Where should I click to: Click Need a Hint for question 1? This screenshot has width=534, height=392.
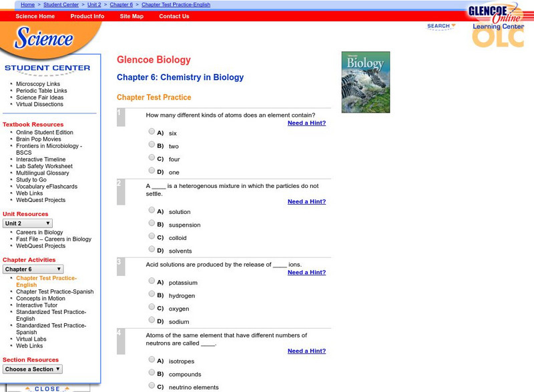[x=306, y=123]
